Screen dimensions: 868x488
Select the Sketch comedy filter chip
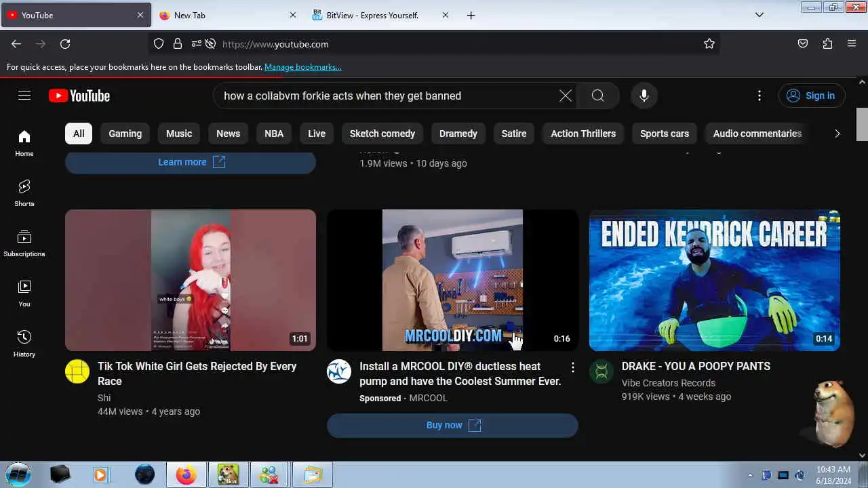(x=382, y=134)
